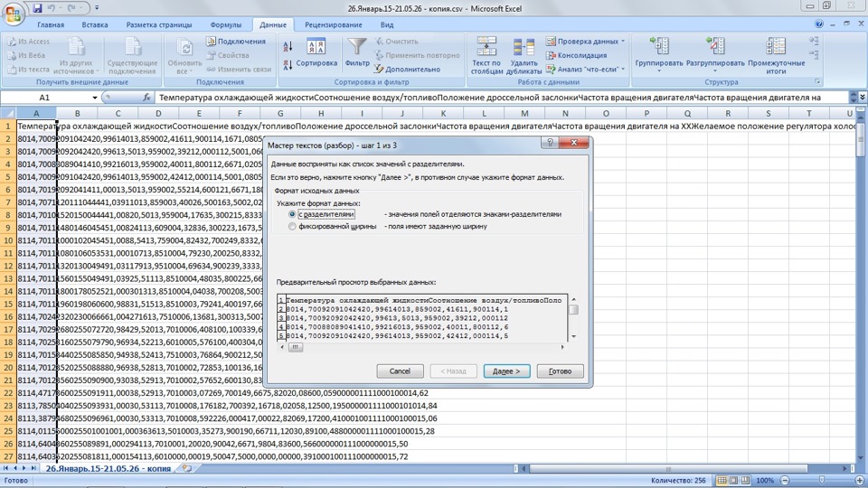868x488 pixels.
Task: Sort descending with the Я-А icon
Action: click(288, 64)
